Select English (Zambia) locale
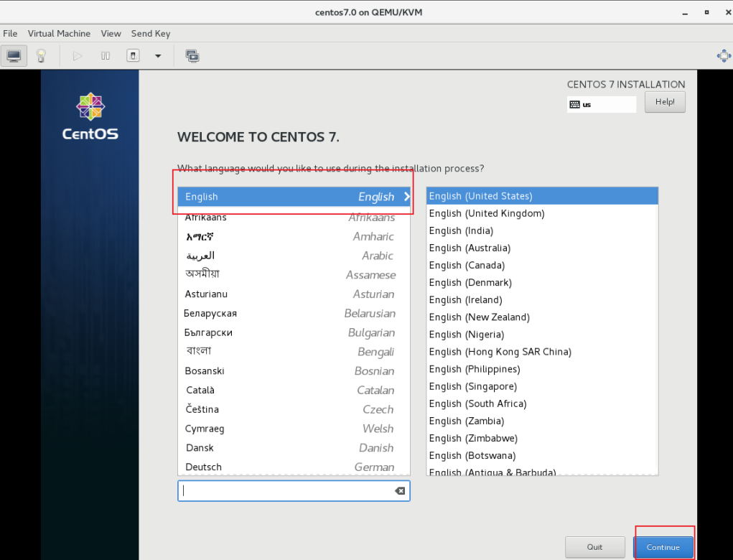 tap(542, 421)
